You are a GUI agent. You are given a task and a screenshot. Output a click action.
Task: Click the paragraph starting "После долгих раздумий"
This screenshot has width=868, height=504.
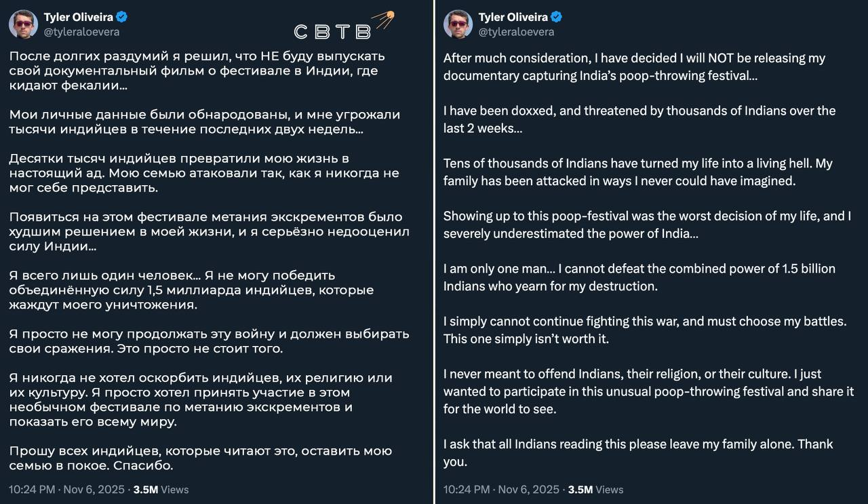coord(197,71)
